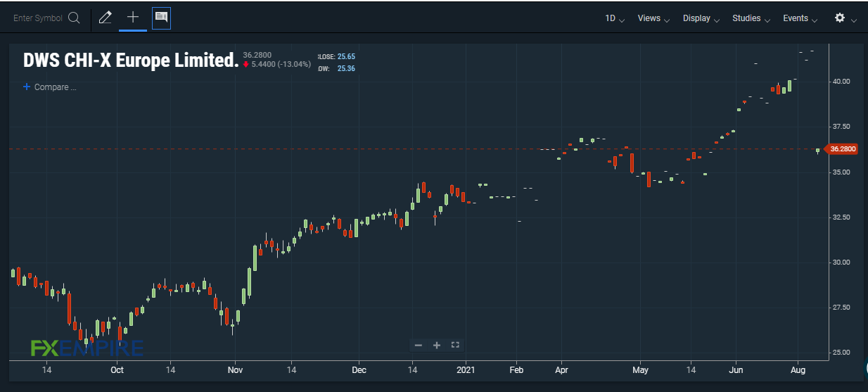This screenshot has width=868, height=392.
Task: Click the Aug date axis label
Action: coord(797,369)
